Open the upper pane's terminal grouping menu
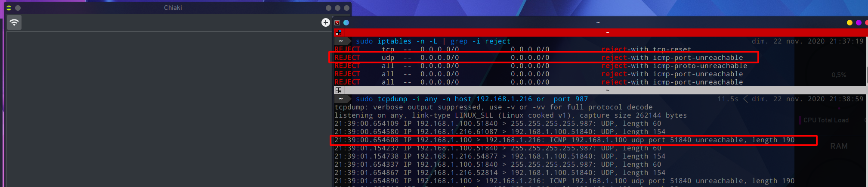This screenshot has height=187, width=868. click(x=338, y=32)
